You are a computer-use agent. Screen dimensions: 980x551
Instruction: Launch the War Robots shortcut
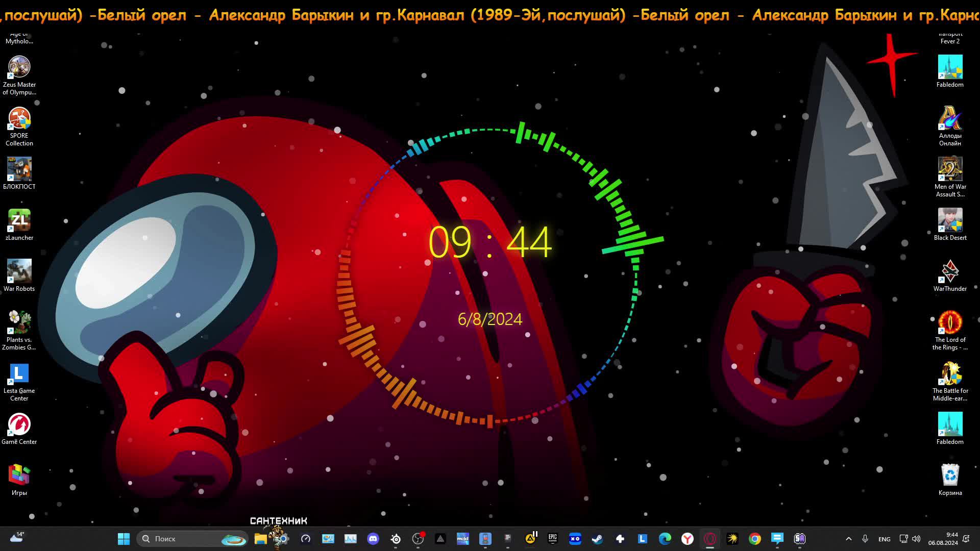pos(19,271)
